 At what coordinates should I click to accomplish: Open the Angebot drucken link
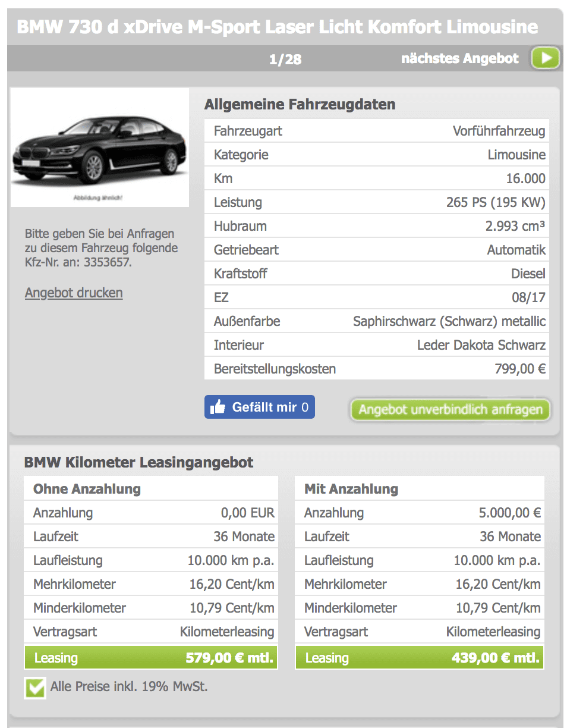click(74, 293)
